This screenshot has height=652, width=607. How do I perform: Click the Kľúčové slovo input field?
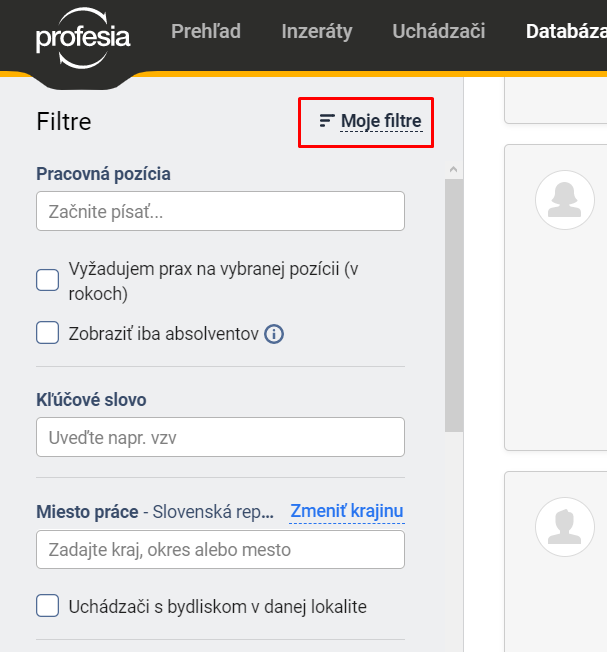220,437
